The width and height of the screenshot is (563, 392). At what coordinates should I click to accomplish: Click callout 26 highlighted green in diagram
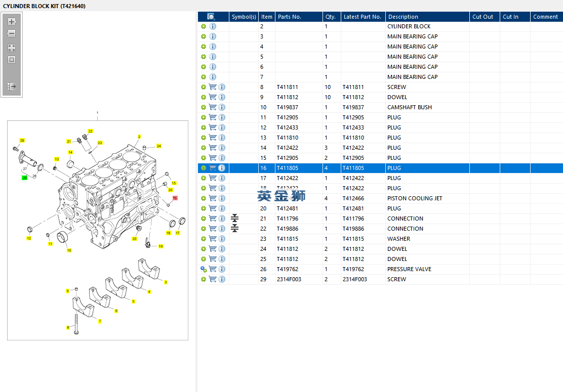(x=24, y=178)
